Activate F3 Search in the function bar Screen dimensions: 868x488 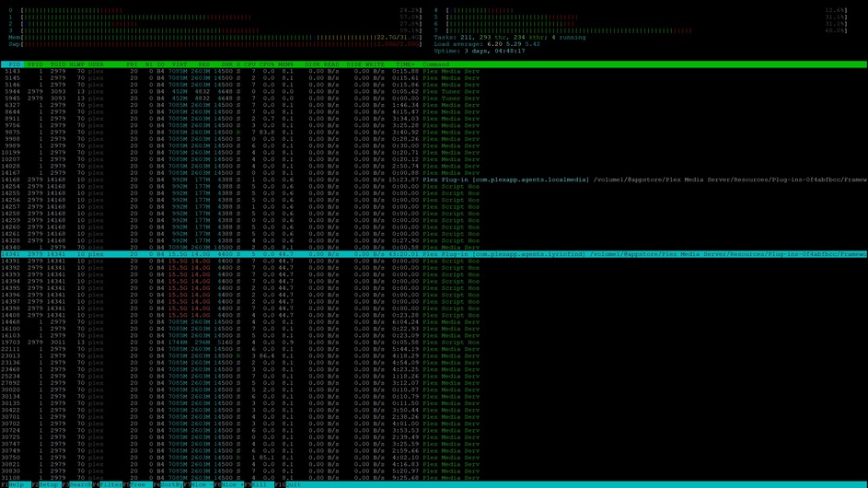76,484
